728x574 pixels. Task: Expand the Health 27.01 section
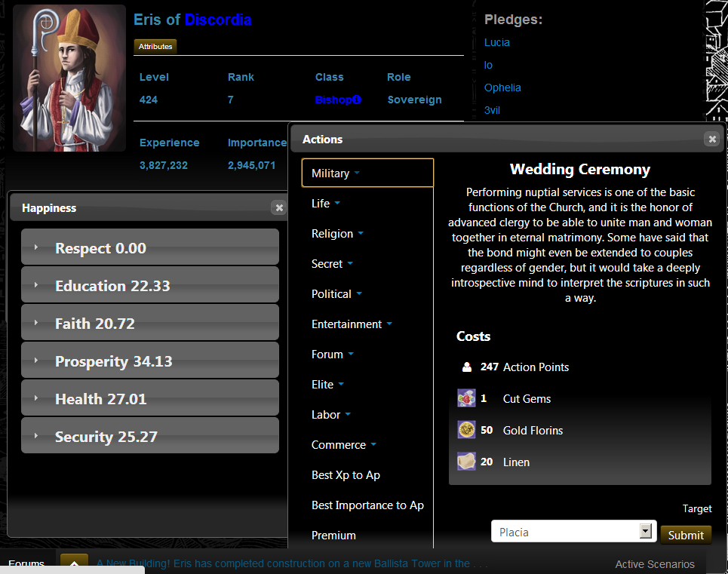[x=150, y=398]
